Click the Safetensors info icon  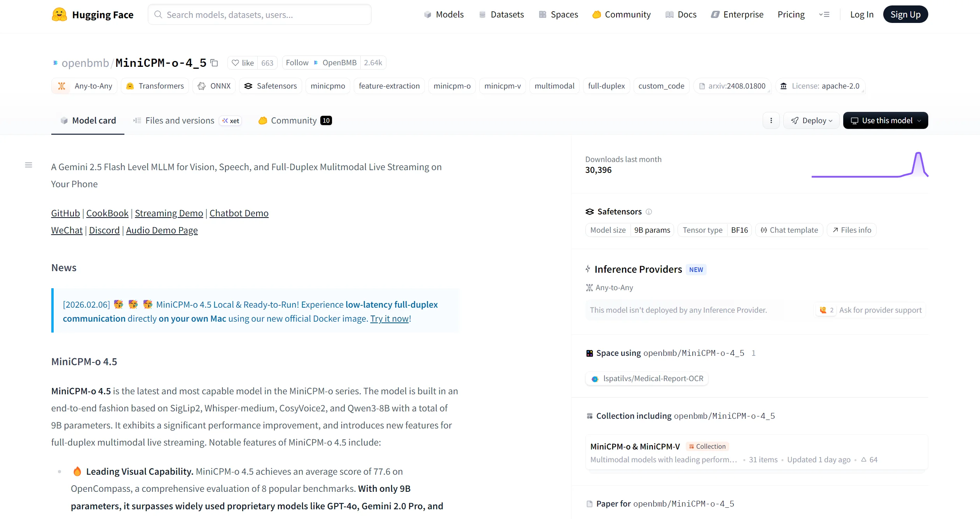click(x=649, y=212)
